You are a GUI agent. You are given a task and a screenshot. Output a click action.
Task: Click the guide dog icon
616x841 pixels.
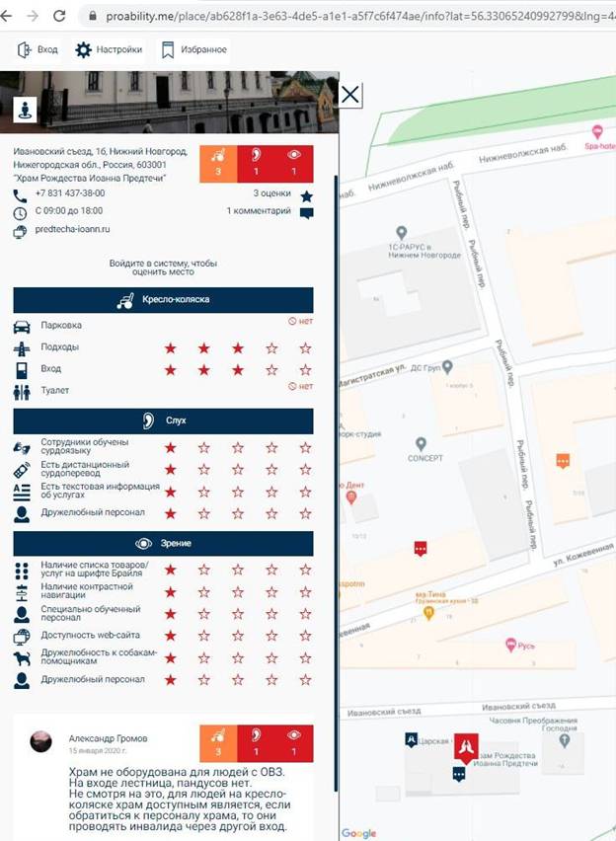(x=22, y=658)
